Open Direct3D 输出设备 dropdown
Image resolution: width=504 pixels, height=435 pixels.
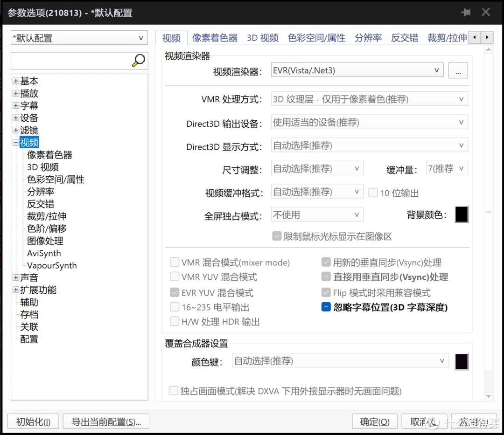[x=369, y=122]
